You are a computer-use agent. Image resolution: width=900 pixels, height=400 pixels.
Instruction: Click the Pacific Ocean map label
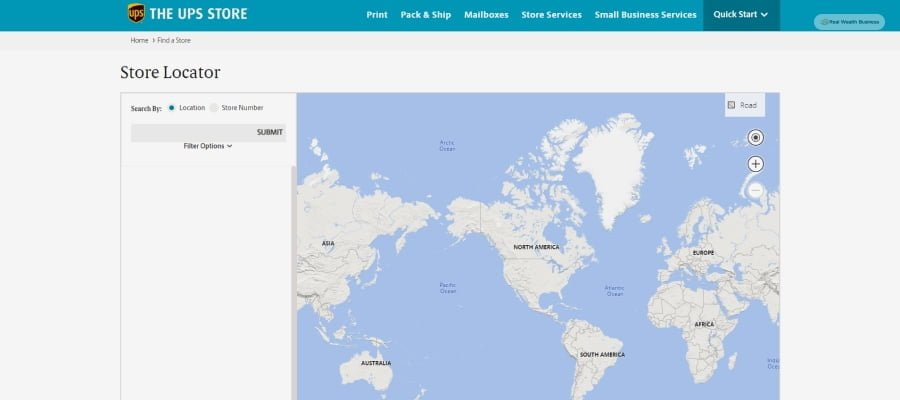pos(448,288)
